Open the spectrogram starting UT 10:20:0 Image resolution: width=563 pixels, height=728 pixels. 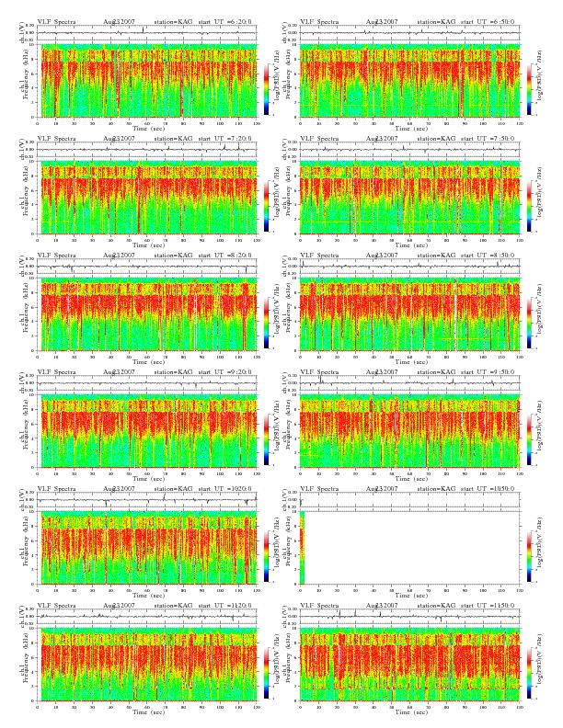pyautogui.click(x=147, y=548)
